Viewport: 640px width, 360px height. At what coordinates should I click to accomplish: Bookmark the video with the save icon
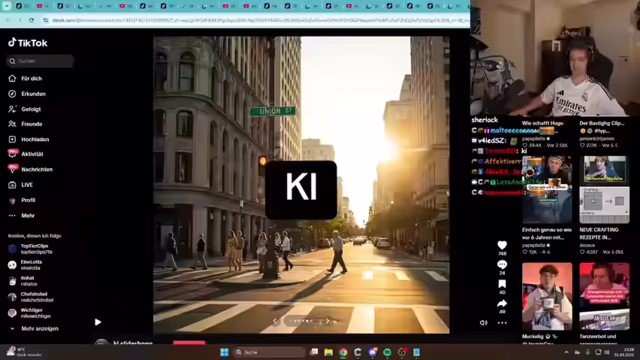click(x=502, y=284)
